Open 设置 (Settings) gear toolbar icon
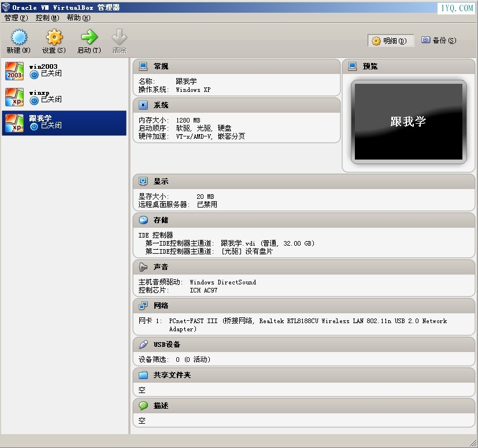Screen dimensions: 478x448 click(54, 37)
